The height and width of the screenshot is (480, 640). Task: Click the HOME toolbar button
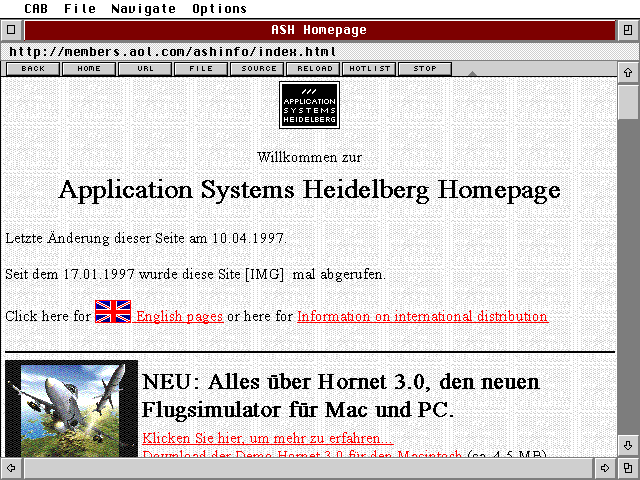point(89,69)
